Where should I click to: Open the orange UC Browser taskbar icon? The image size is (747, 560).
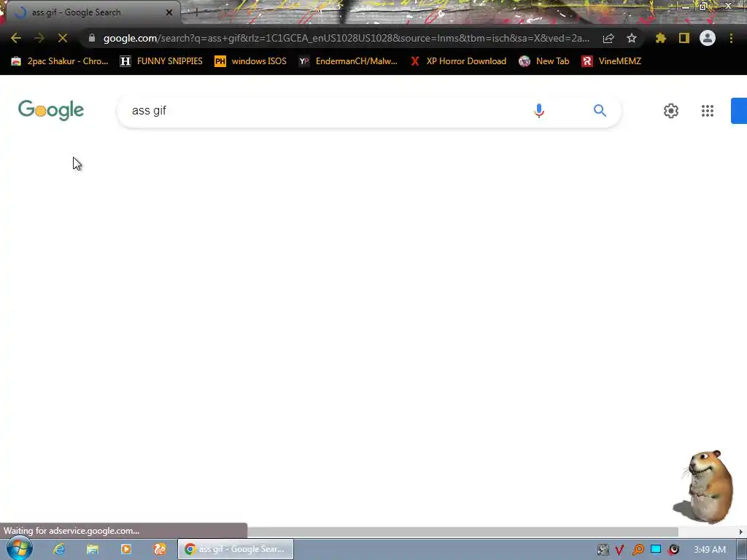tap(160, 549)
